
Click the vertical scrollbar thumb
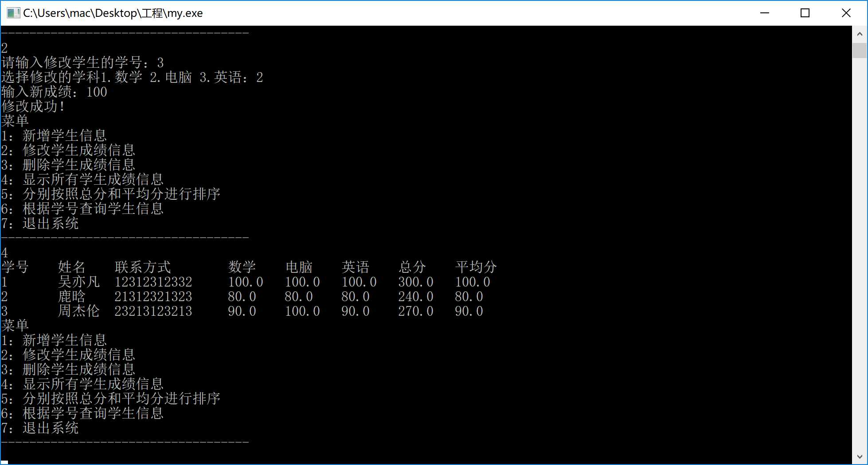pyautogui.click(x=860, y=50)
